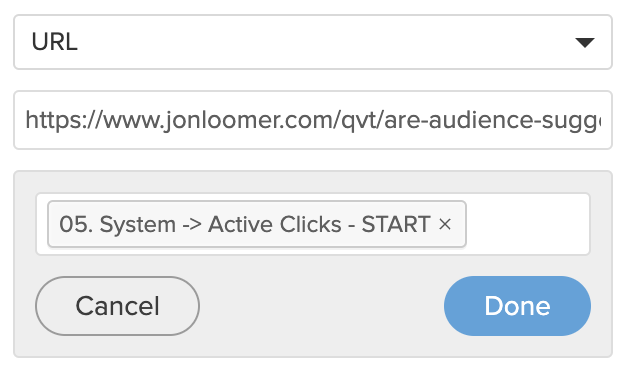The image size is (630, 376).
Task: Expand the combo box showing URL
Action: (x=313, y=42)
